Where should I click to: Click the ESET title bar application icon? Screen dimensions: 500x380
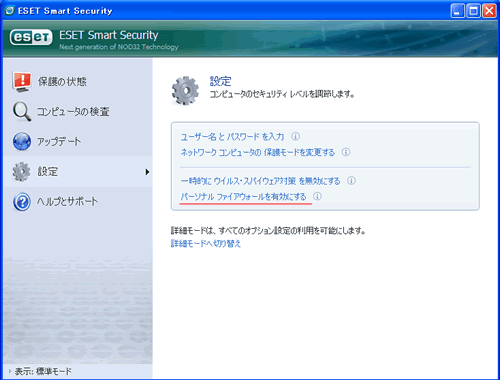pos(9,11)
